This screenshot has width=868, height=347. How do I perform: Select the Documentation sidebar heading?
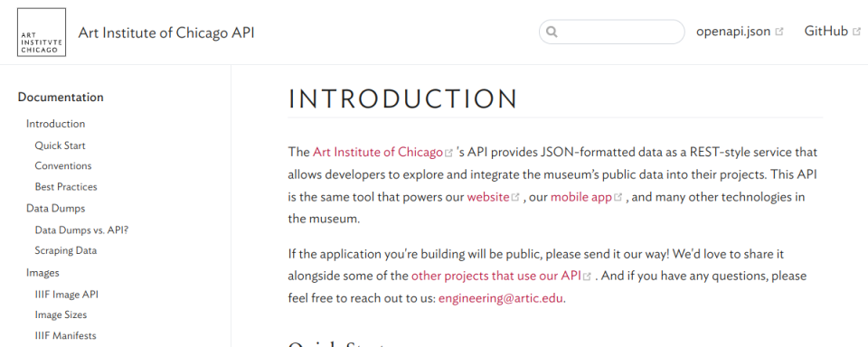coord(61,98)
